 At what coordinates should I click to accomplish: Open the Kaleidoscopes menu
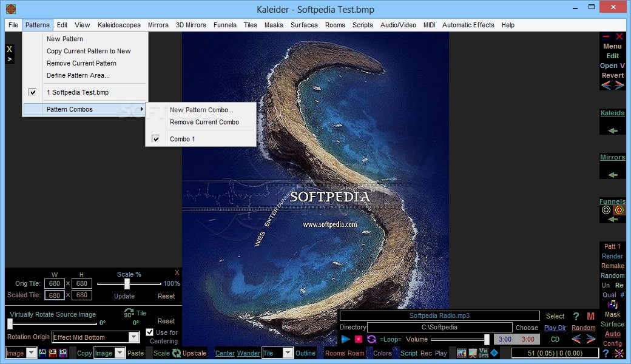coord(119,25)
